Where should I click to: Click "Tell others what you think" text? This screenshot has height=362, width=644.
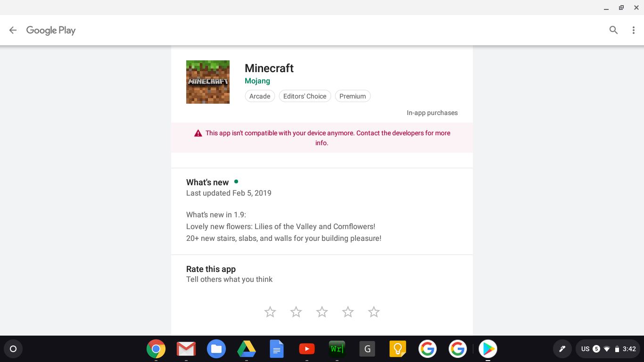pos(229,279)
